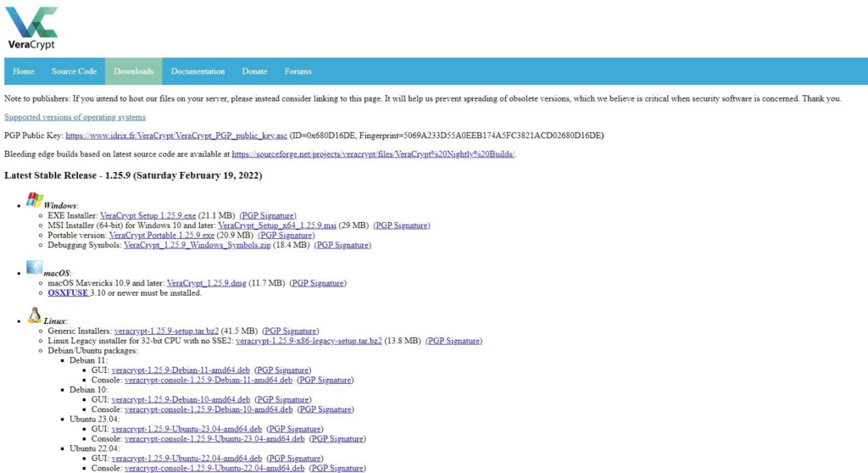This screenshot has width=868, height=473.
Task: Click the 'Debian 11:' list label
Action: pyautogui.click(x=88, y=360)
